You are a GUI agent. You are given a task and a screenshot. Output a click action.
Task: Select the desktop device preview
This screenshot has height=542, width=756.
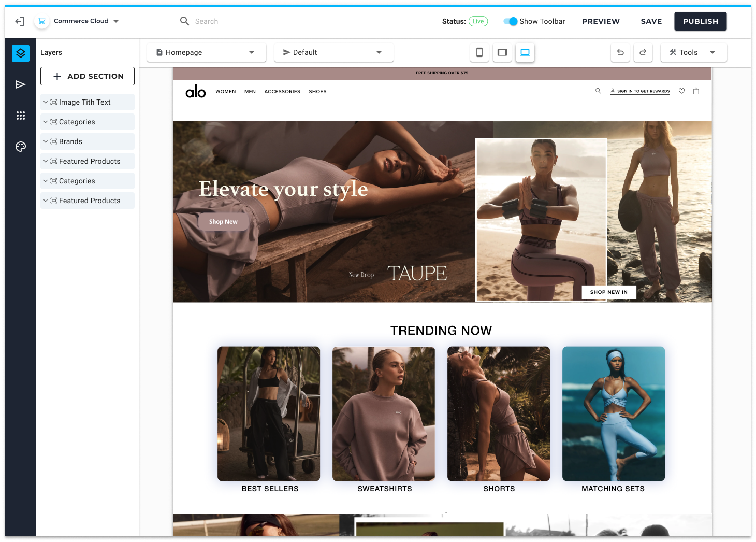click(525, 52)
